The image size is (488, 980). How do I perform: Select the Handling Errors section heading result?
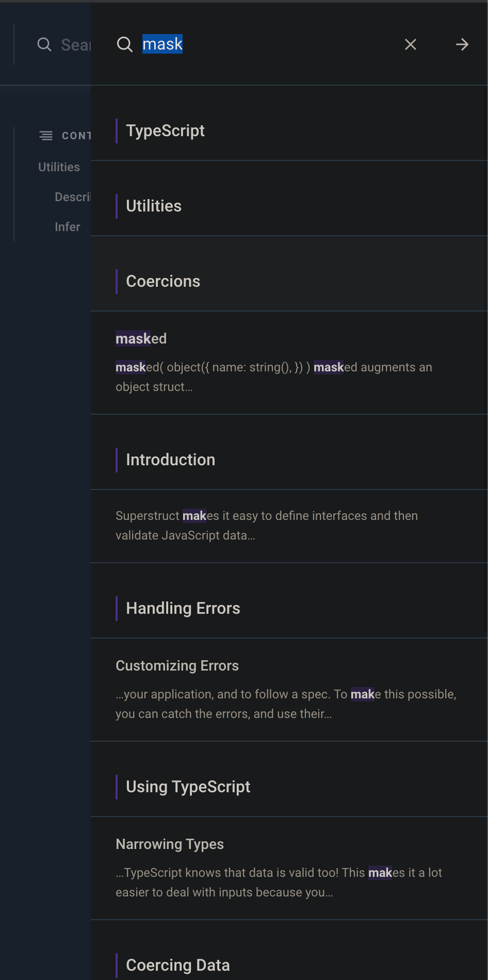click(183, 608)
